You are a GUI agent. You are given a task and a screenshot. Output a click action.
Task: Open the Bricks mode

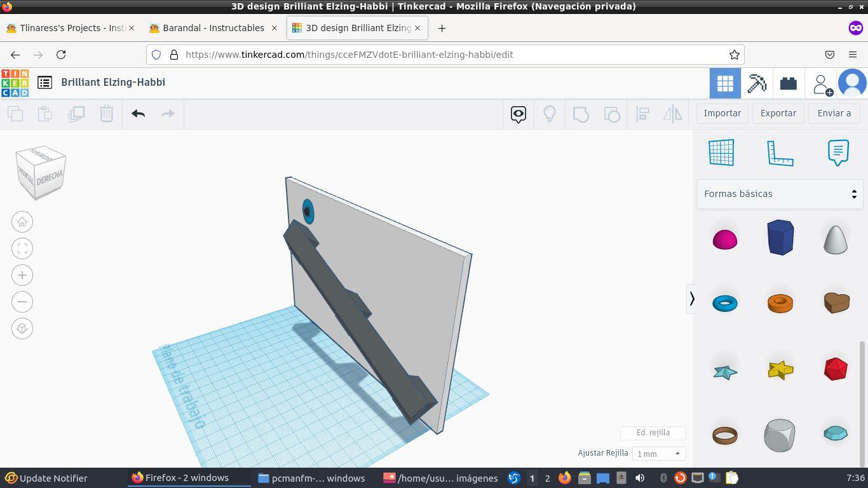click(789, 83)
